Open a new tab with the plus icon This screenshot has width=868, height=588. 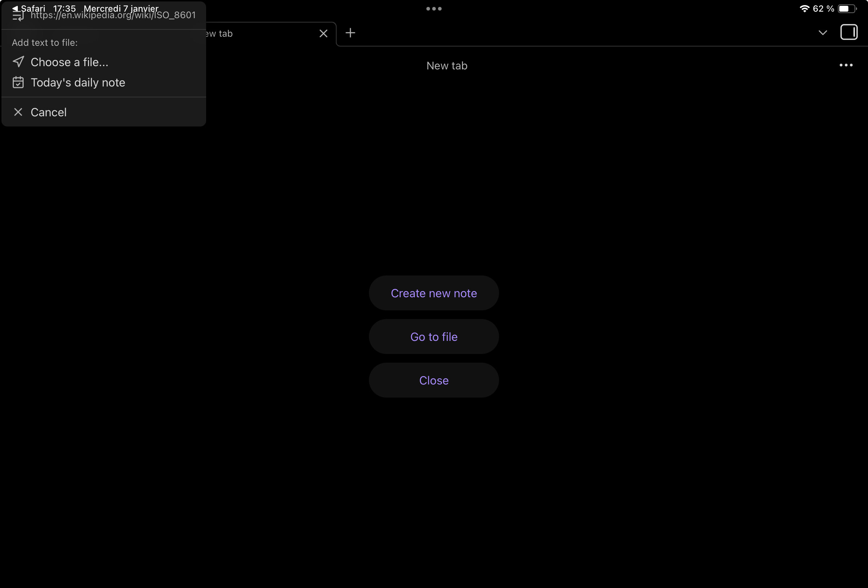(x=350, y=33)
